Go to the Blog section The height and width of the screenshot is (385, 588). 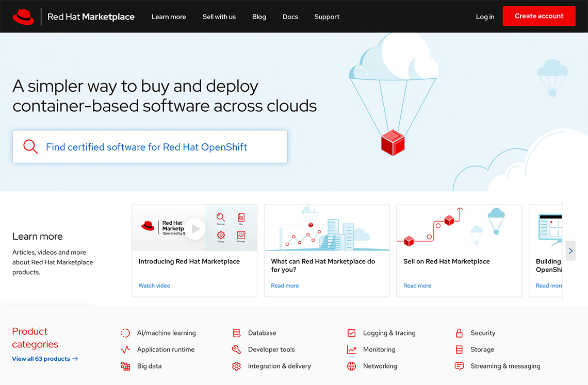[x=259, y=16]
